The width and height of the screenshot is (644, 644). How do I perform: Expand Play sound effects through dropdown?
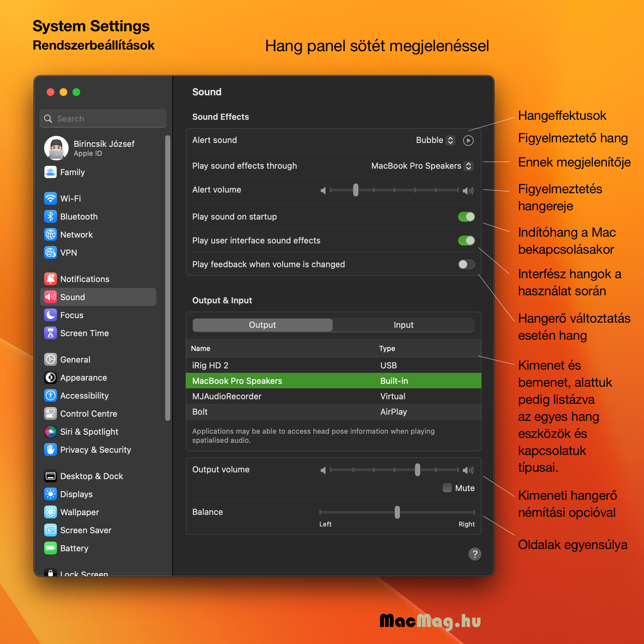click(469, 166)
